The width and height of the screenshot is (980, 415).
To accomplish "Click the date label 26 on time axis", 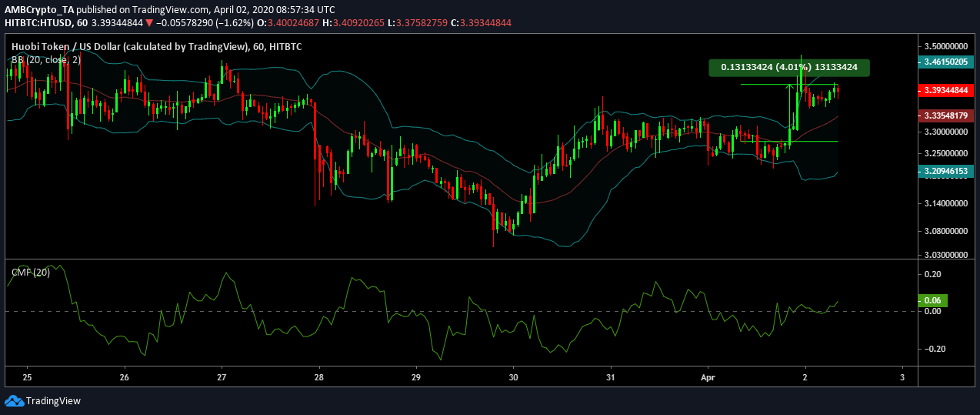I will (124, 378).
